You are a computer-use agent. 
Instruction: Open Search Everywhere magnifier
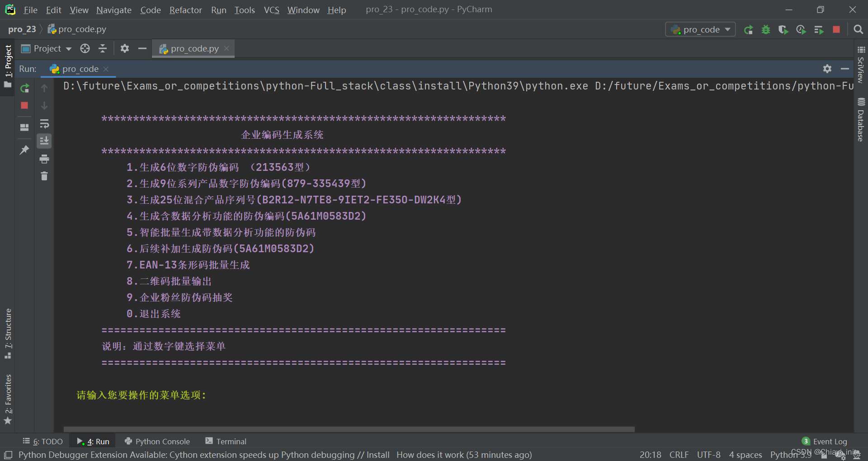tap(858, 30)
